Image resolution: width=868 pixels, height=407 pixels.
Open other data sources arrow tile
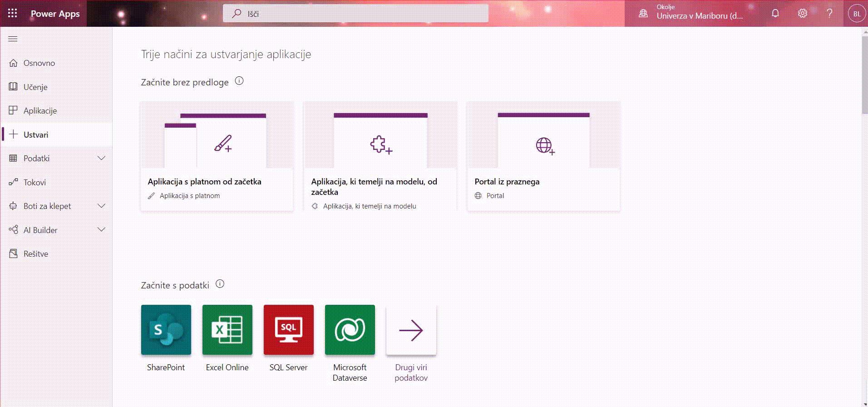(411, 329)
